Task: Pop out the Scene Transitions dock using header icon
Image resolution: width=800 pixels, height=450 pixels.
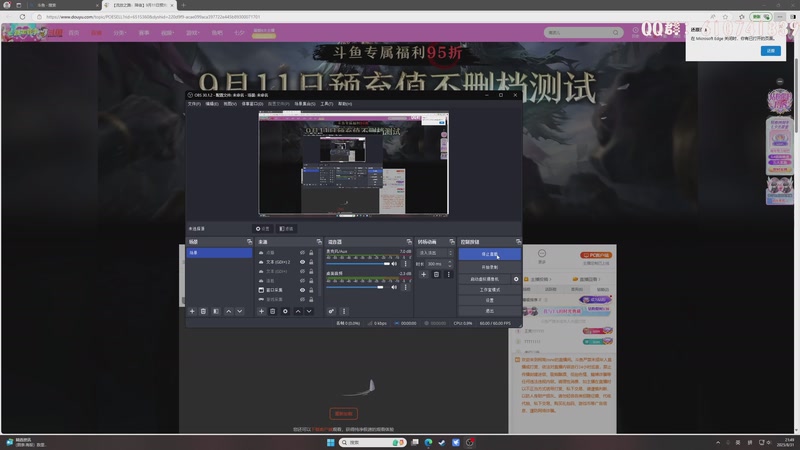Action: point(452,242)
